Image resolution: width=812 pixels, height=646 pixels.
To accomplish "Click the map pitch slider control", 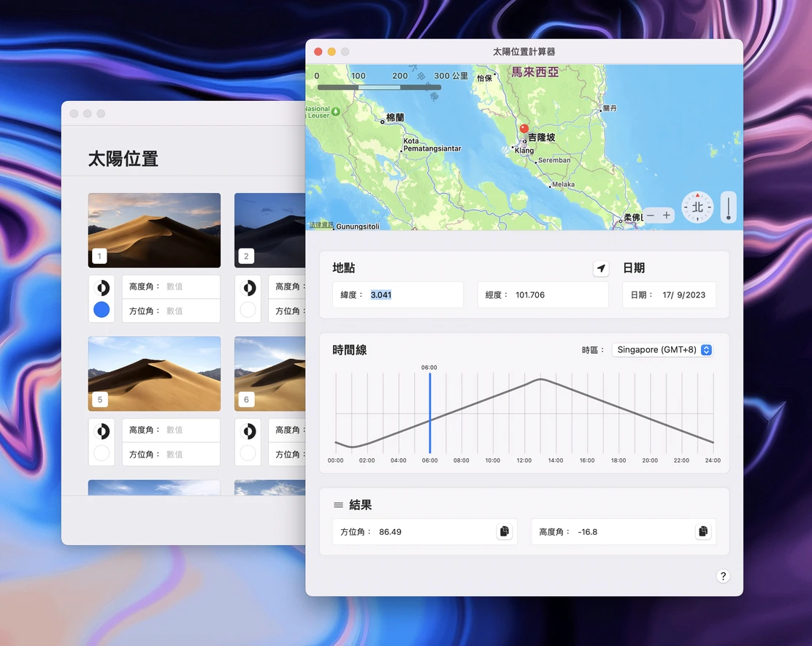I will (x=728, y=208).
